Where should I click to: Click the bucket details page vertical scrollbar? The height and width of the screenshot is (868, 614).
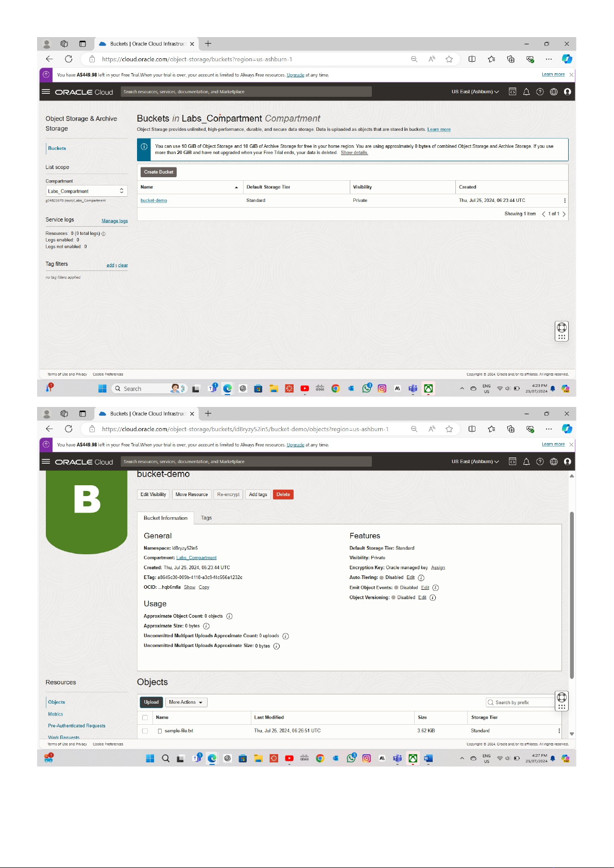tap(572, 592)
